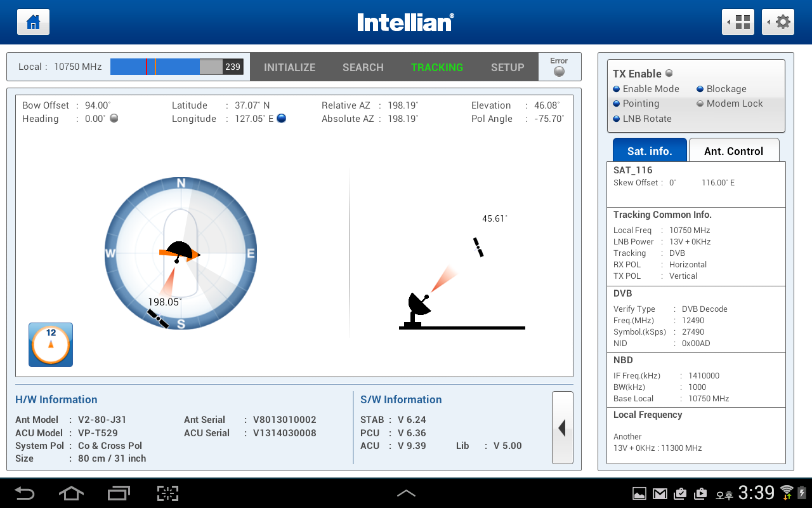Switch to Ant. Control tab
This screenshot has width=812, height=508.
click(734, 150)
